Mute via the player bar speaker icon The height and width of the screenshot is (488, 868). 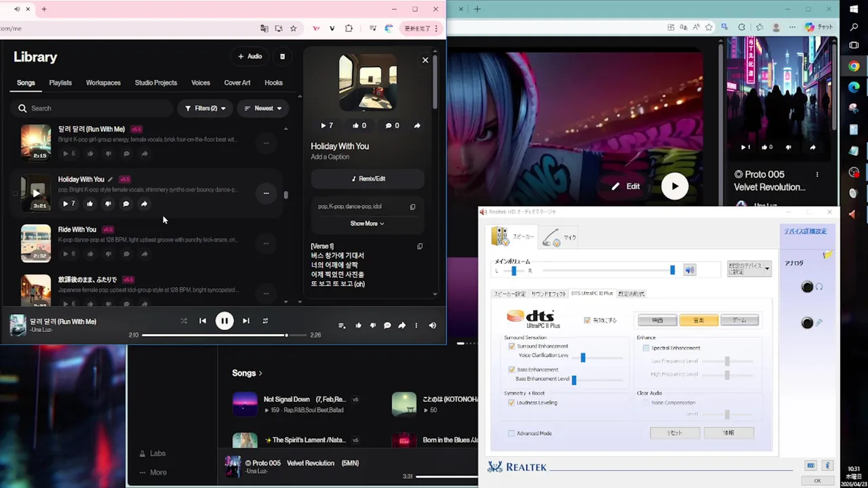tap(433, 325)
